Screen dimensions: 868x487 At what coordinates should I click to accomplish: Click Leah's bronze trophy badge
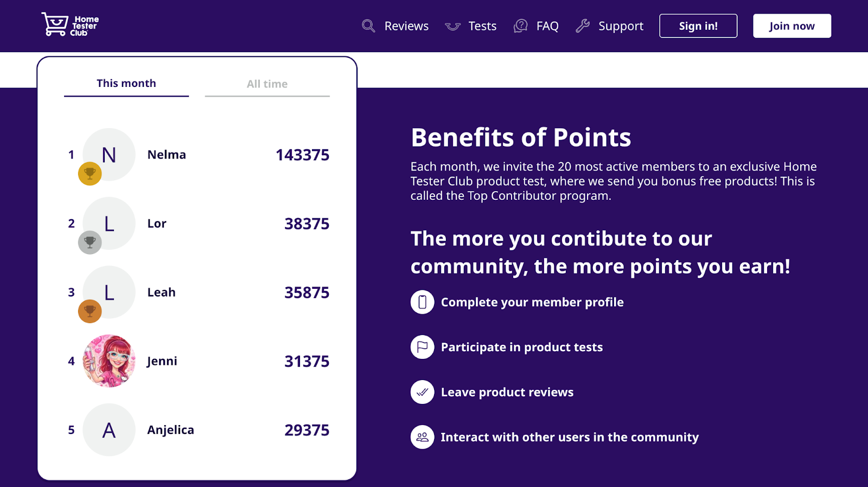point(90,311)
